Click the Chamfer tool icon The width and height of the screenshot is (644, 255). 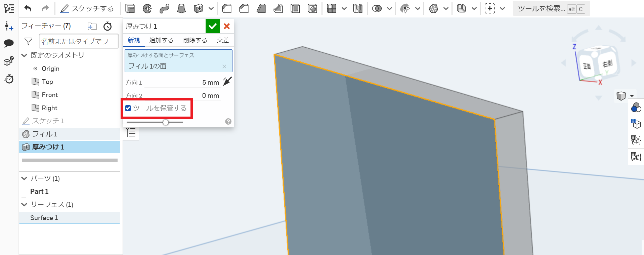click(x=244, y=8)
